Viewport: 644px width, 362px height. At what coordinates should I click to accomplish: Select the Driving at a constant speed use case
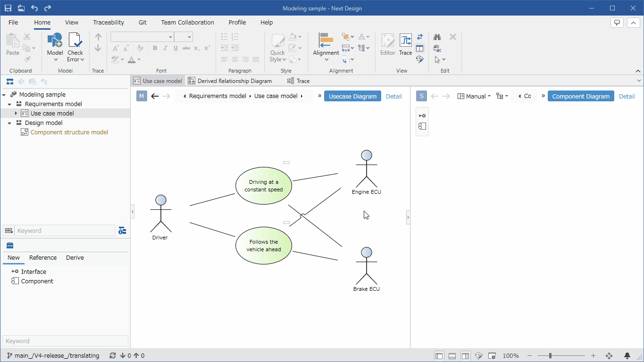[x=264, y=186]
